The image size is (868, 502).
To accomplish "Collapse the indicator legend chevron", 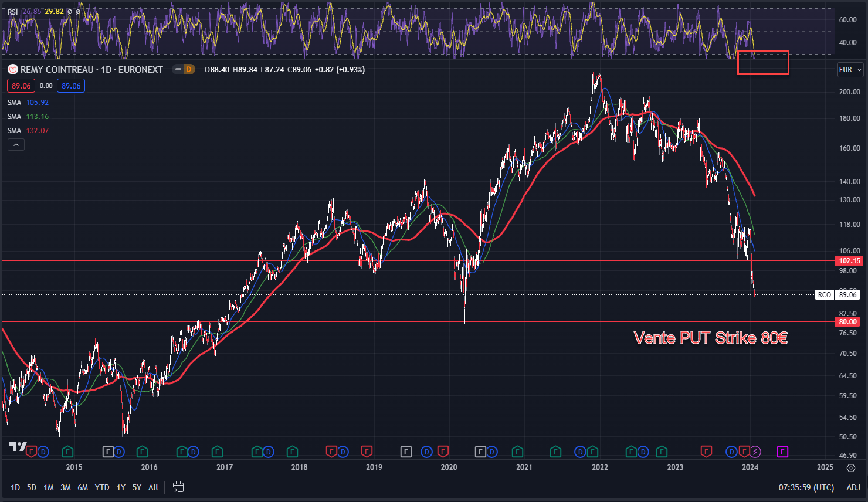I will click(x=16, y=145).
